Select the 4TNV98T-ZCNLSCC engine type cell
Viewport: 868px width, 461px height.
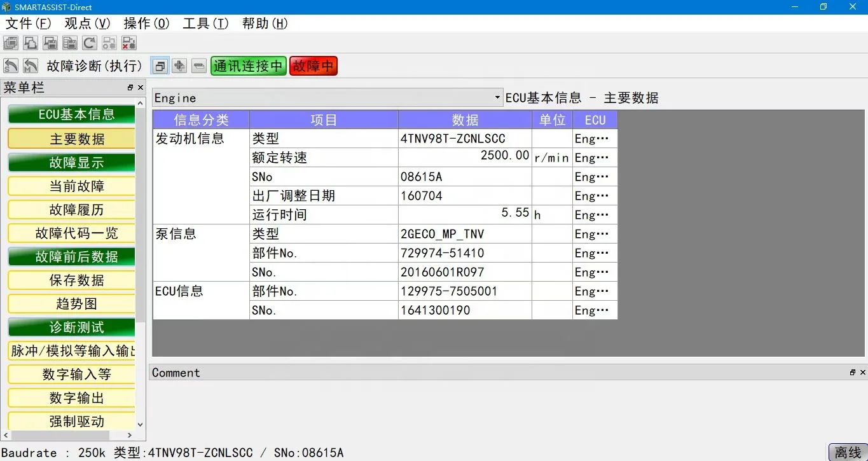[x=465, y=139]
